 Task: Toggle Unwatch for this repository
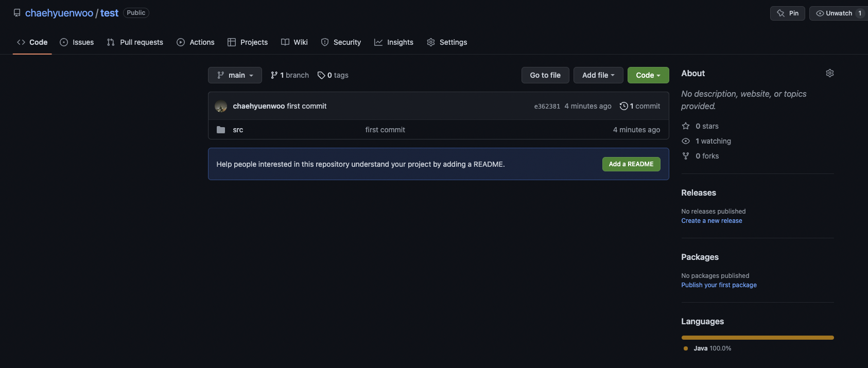(x=839, y=13)
